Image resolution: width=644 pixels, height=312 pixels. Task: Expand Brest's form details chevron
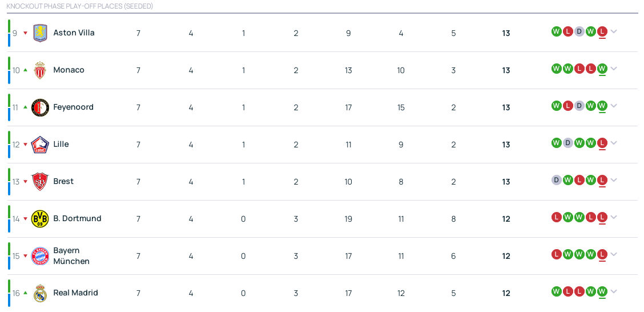point(614,180)
